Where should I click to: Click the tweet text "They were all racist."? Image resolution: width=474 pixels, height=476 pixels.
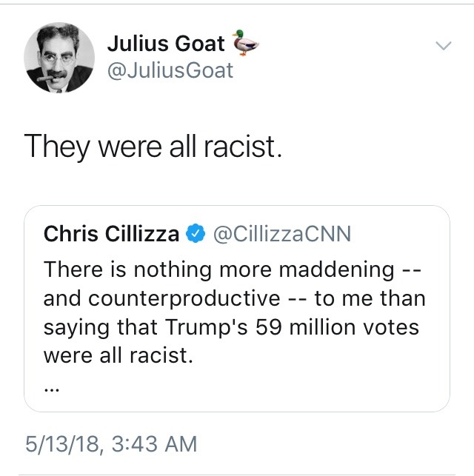153,146
